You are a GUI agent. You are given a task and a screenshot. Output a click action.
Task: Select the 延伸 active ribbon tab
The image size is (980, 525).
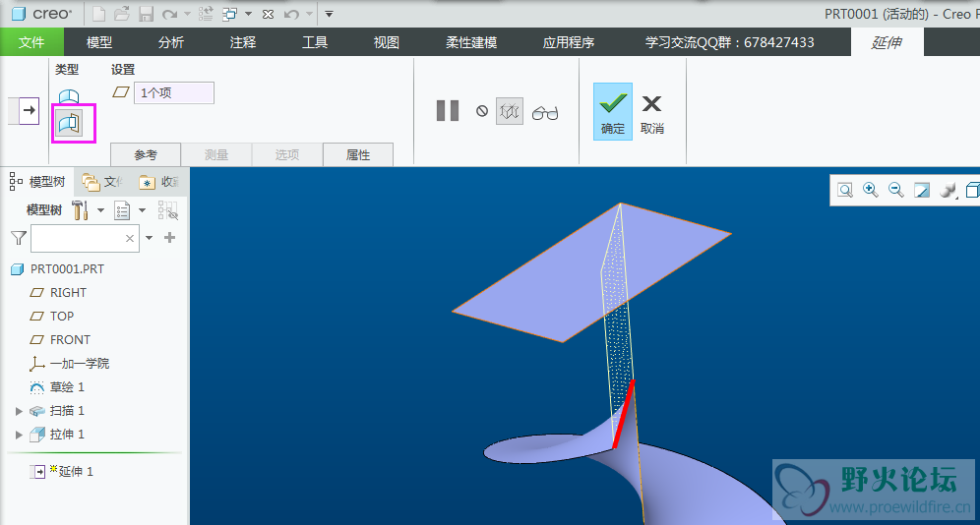[887, 42]
